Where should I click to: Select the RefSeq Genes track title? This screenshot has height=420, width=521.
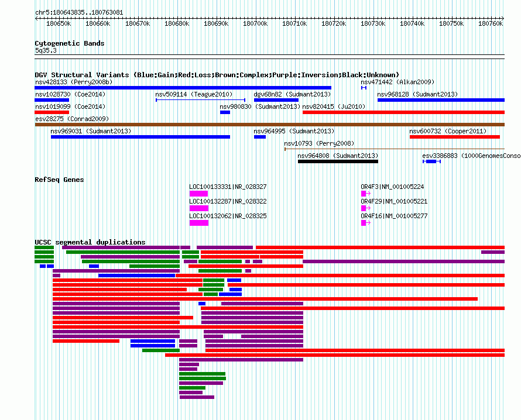59,180
